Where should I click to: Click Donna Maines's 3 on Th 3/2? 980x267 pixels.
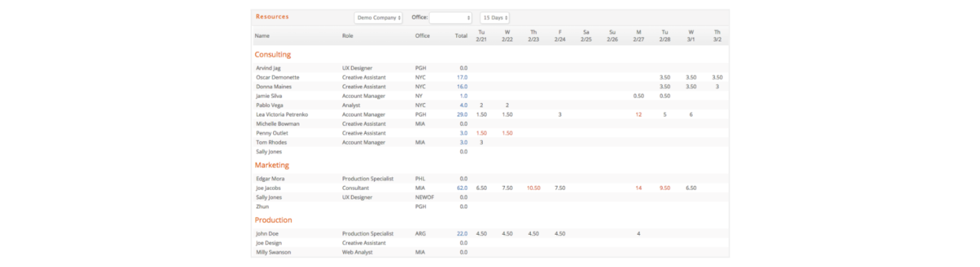pos(717,87)
